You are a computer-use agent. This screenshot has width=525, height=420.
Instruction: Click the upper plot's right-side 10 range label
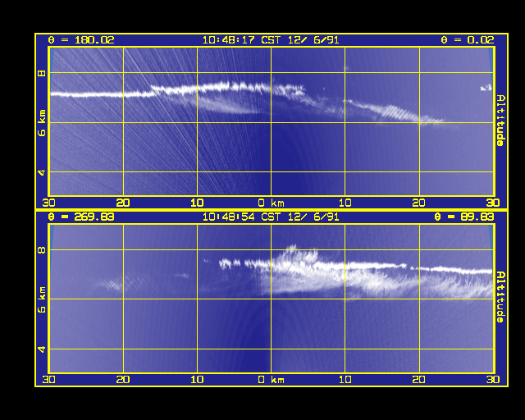345,203
